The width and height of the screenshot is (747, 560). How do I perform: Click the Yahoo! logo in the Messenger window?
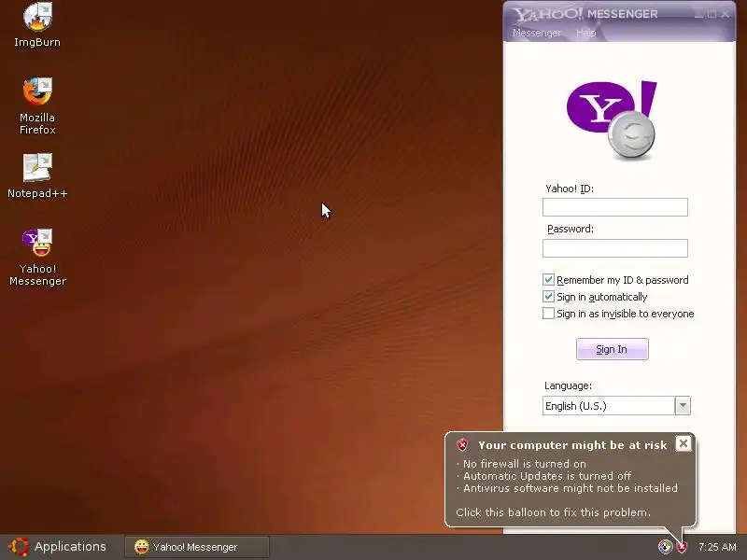[x=612, y=119]
